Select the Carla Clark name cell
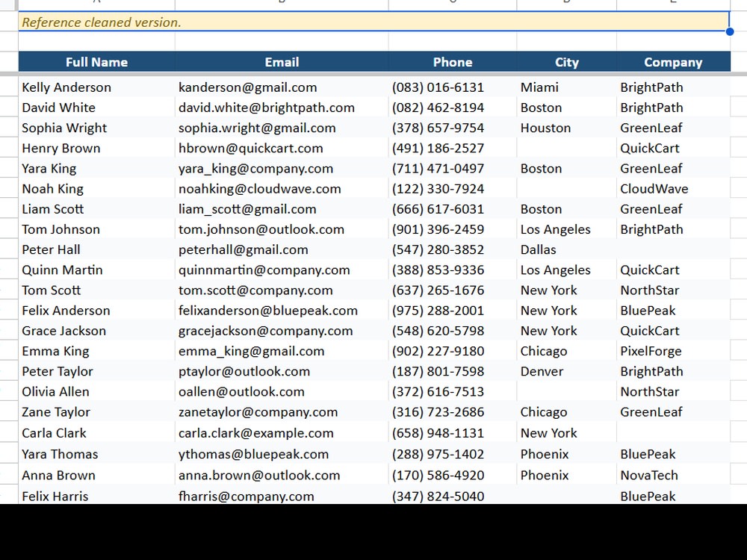 96,433
